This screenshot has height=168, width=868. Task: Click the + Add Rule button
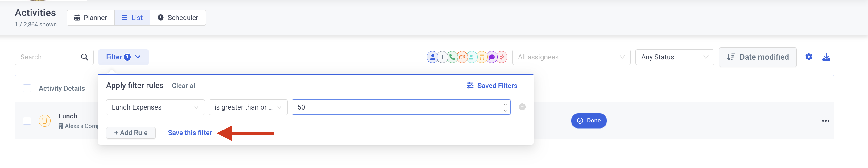(131, 133)
